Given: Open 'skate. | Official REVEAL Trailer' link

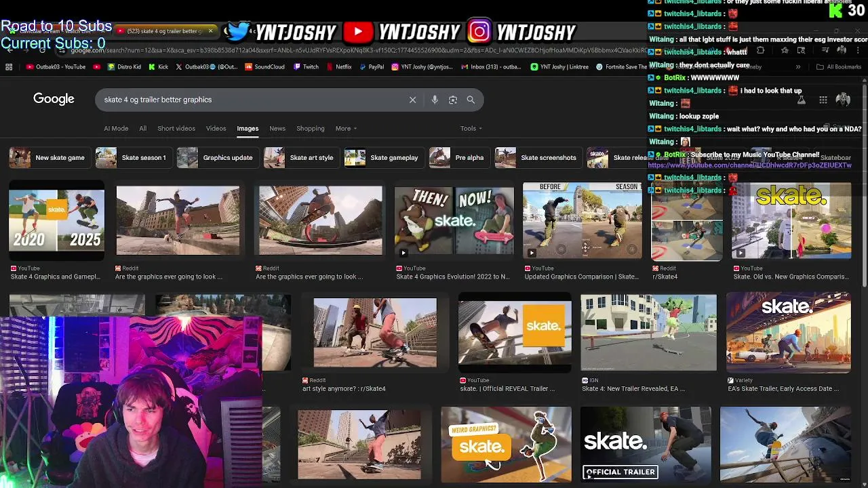Looking at the screenshot, I should click(507, 388).
